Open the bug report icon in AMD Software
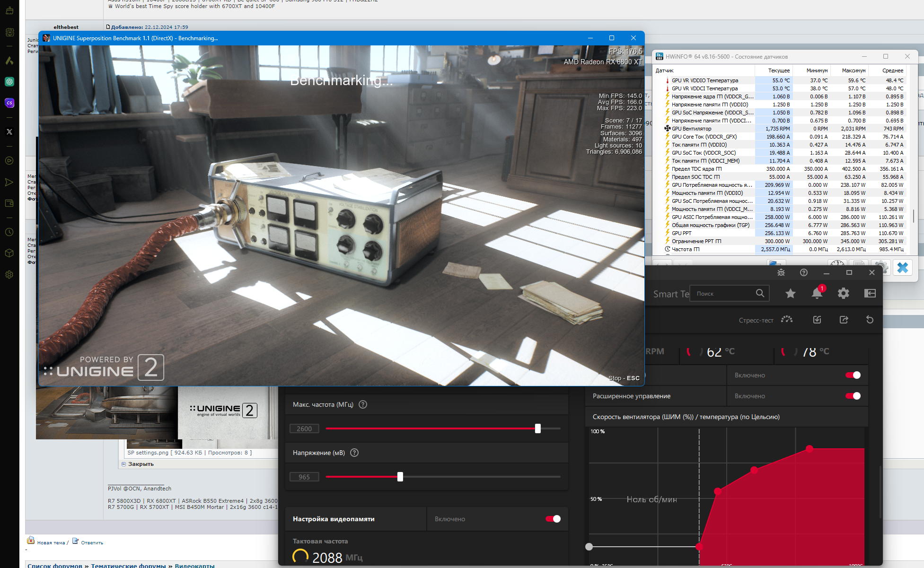Screen dimensions: 924x568 coord(781,272)
